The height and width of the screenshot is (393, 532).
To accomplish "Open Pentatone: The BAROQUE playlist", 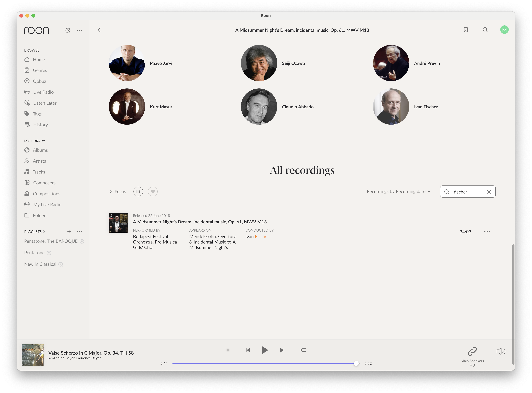I will (51, 241).
